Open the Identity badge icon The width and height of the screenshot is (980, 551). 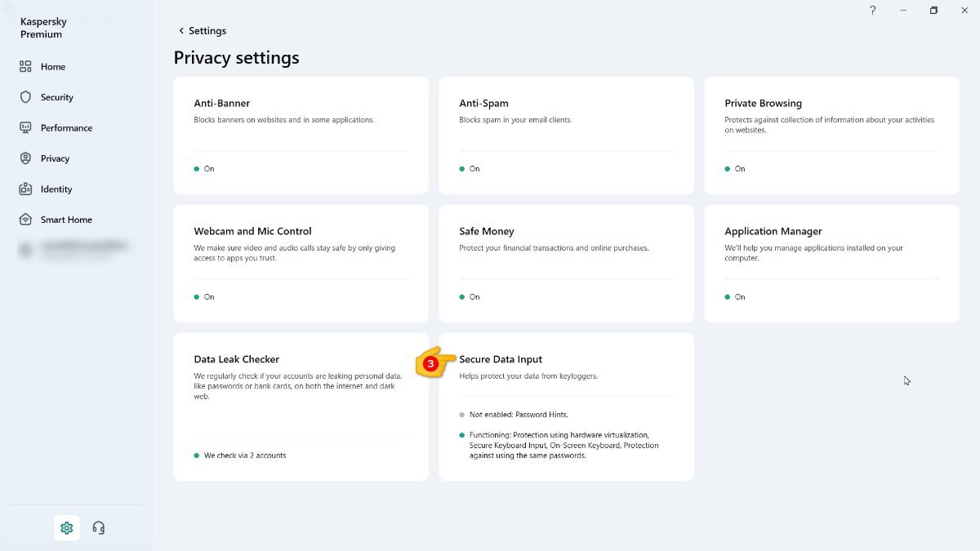pyautogui.click(x=25, y=189)
